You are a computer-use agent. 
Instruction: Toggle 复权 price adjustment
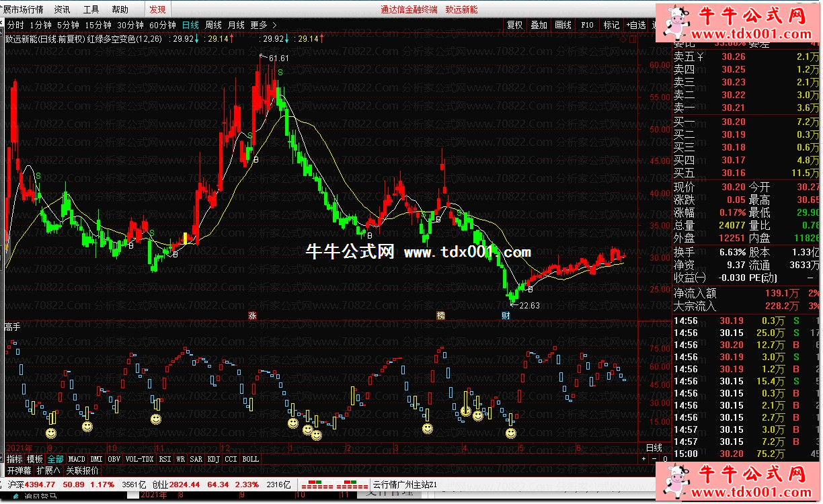[x=515, y=25]
